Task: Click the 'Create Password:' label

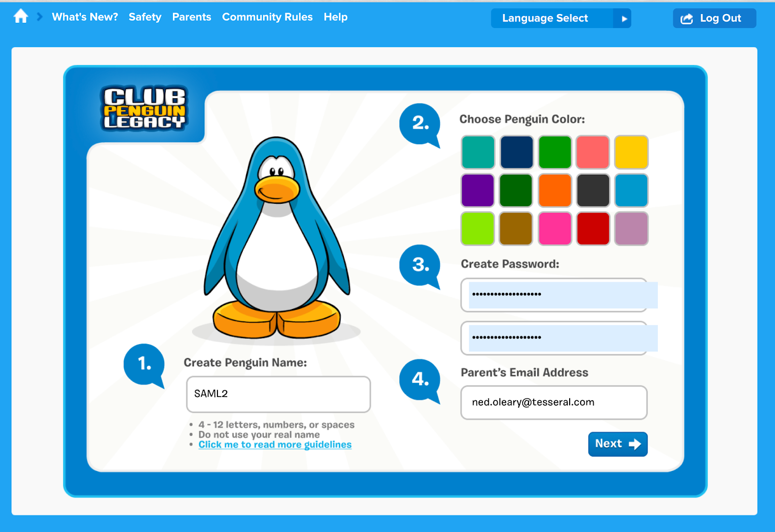Action: point(510,264)
